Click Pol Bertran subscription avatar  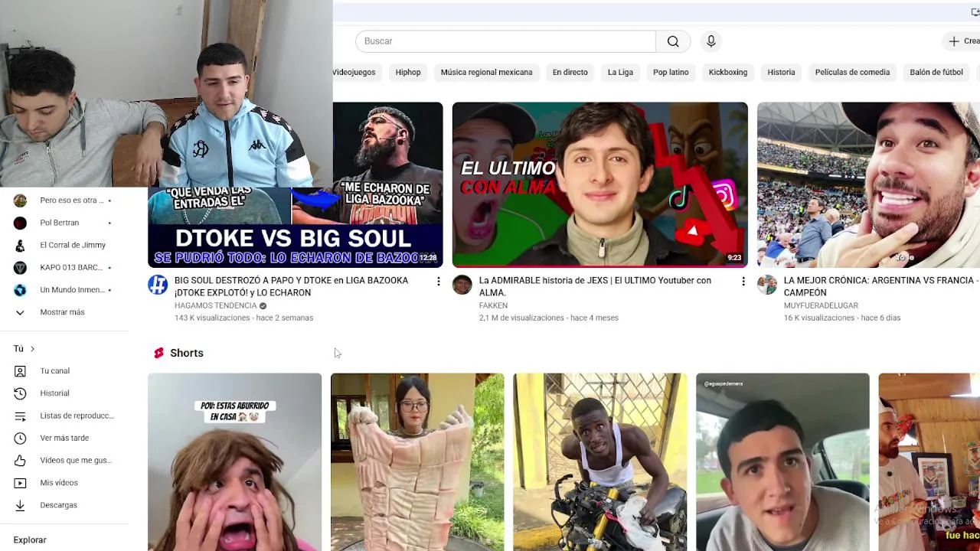click(x=20, y=223)
